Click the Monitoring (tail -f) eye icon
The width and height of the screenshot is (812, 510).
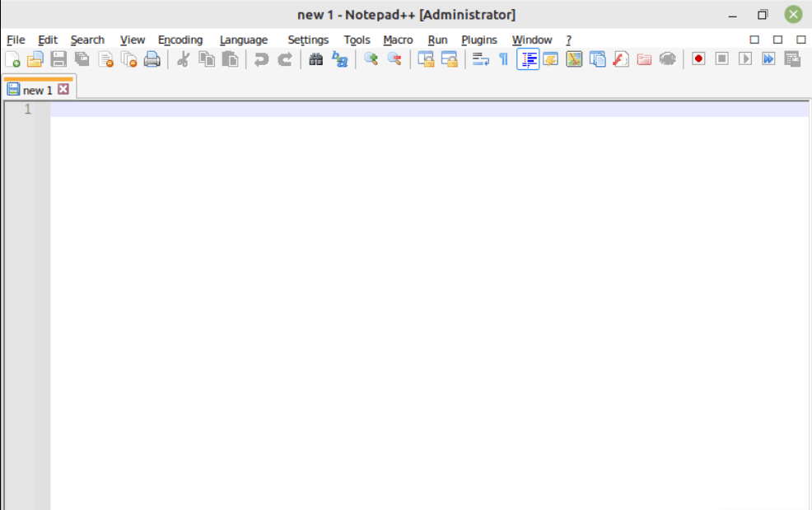click(668, 59)
